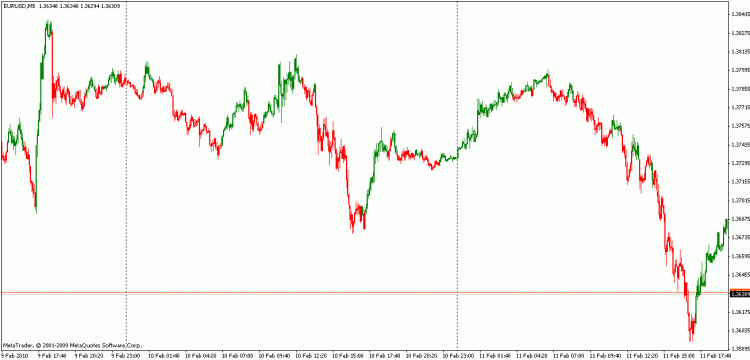Click the 1.37855 price scale label
This screenshot has height=360, width=750.
pyautogui.click(x=740, y=89)
